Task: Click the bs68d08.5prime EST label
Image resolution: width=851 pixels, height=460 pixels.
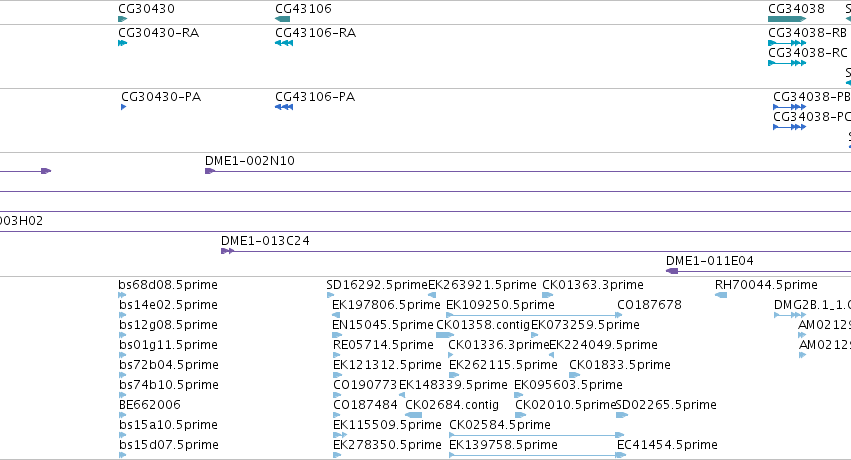Action: (168, 285)
